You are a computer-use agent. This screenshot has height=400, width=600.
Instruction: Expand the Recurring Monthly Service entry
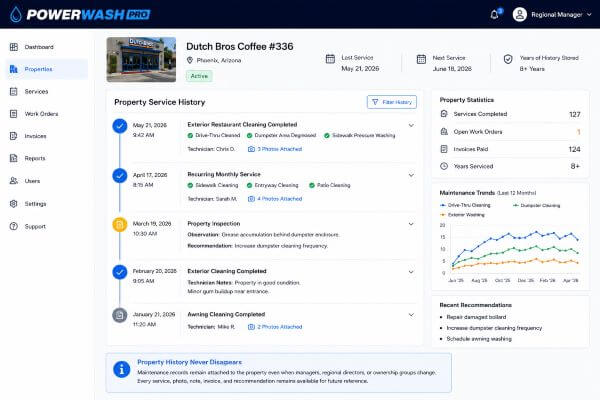pyautogui.click(x=411, y=175)
